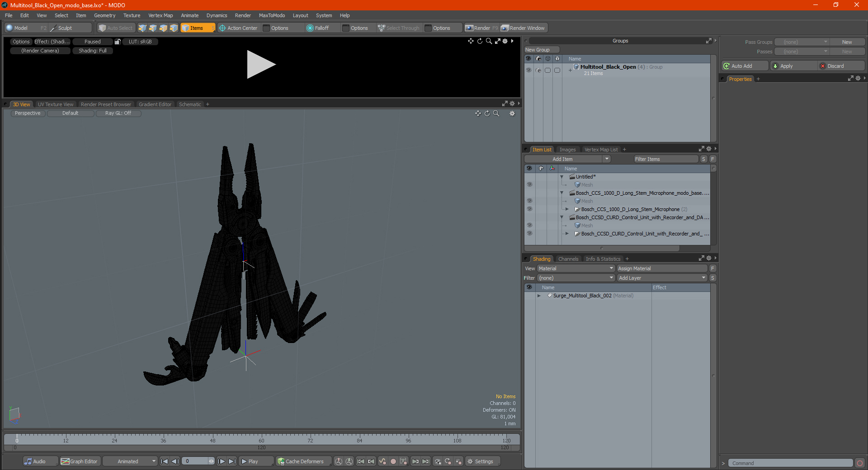
Task: Select Vertices selection mode icon
Action: [x=142, y=28]
